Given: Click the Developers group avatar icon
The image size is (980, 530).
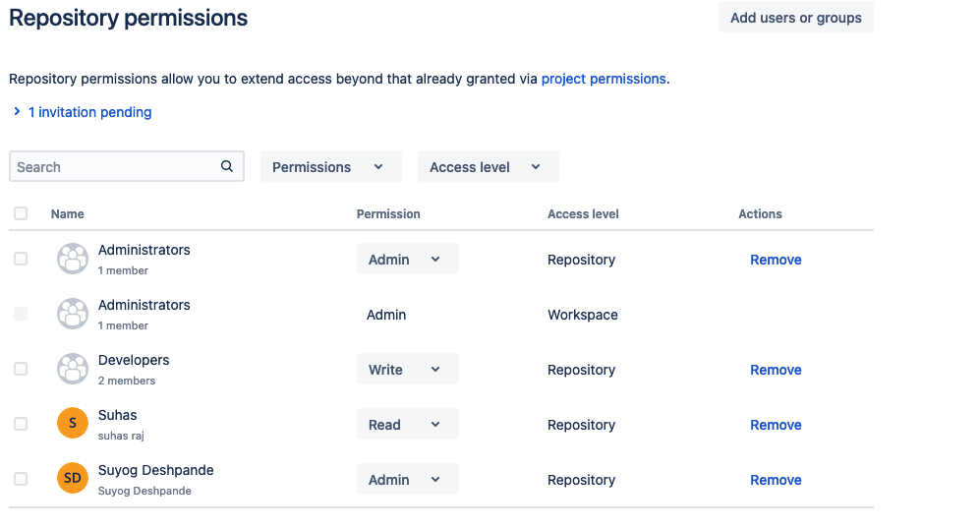Looking at the screenshot, I should click(x=73, y=369).
